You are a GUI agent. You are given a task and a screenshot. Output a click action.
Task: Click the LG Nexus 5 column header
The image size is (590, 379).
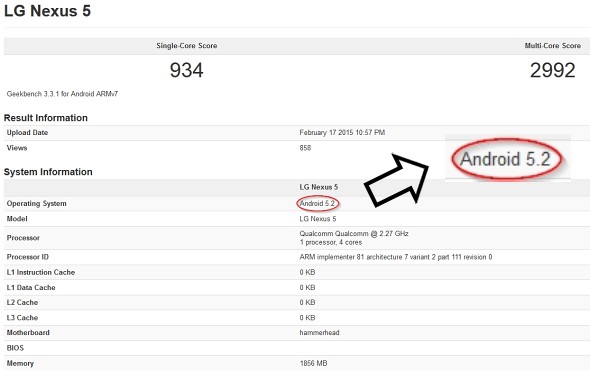tap(319, 187)
